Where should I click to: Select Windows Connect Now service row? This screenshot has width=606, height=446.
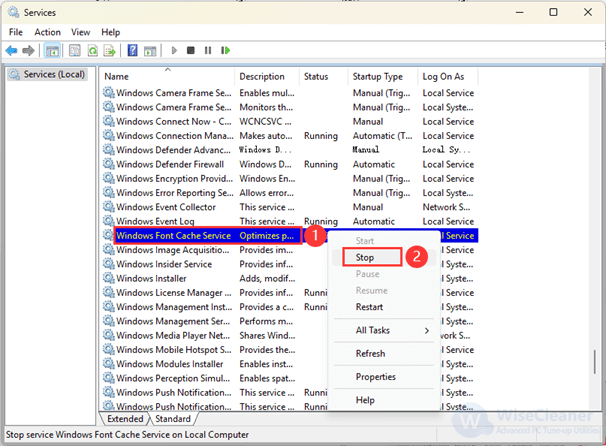[290, 121]
